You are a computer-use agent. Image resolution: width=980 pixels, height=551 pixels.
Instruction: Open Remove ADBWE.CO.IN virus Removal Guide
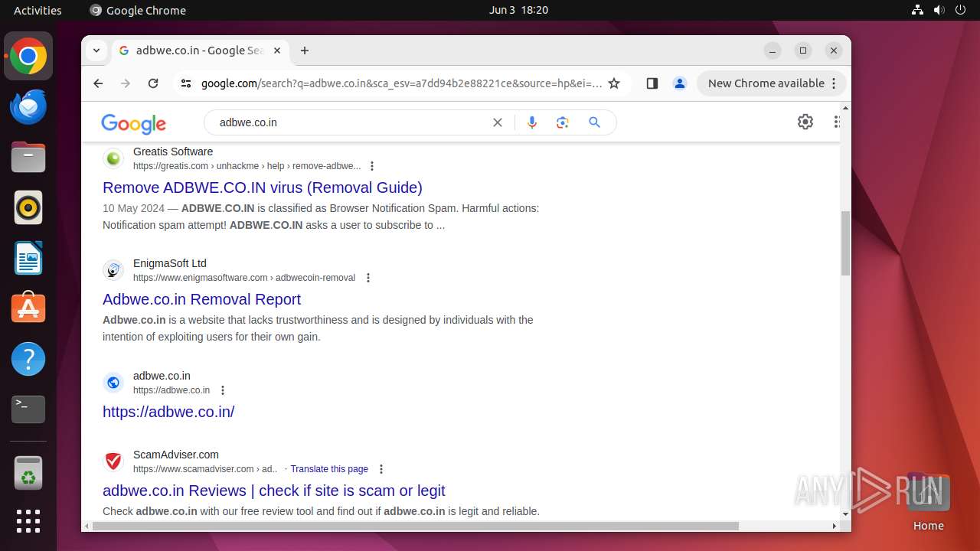pos(263,187)
